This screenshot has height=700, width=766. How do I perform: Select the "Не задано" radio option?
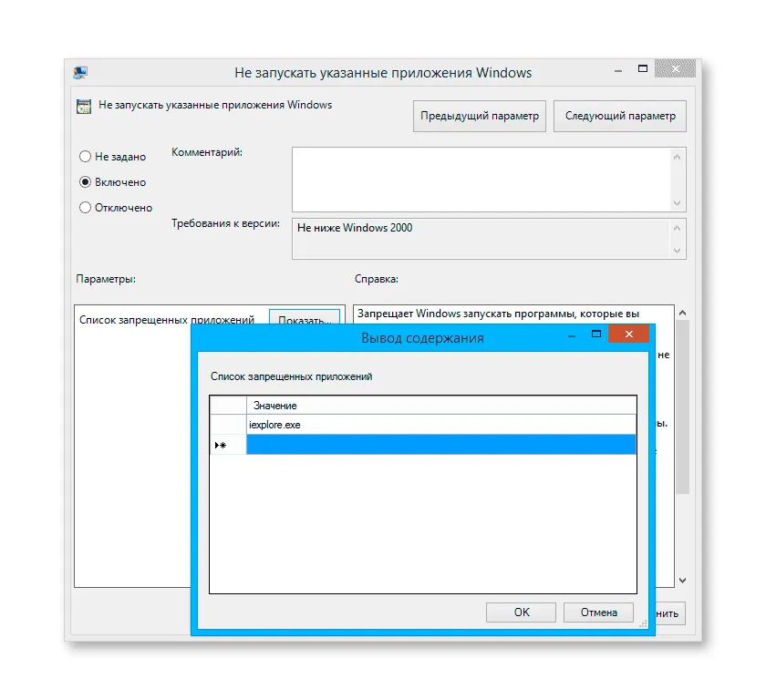point(86,157)
